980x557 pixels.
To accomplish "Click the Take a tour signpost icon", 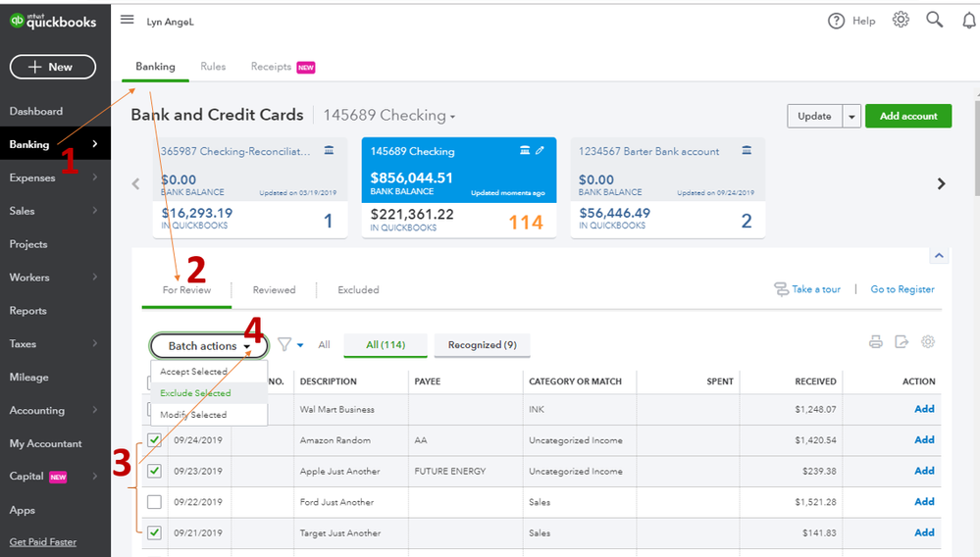I will click(x=781, y=289).
